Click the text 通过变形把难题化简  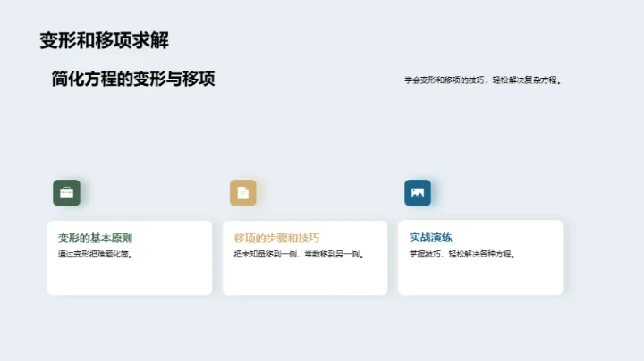point(96,255)
